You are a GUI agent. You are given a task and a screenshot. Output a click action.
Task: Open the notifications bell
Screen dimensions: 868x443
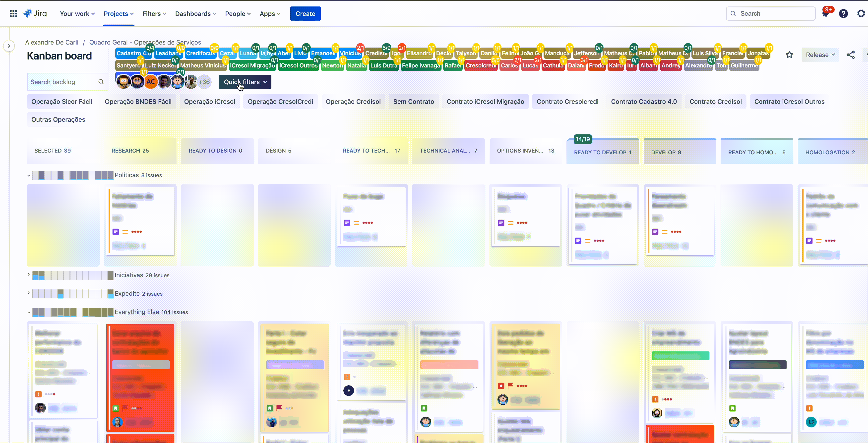[825, 14]
